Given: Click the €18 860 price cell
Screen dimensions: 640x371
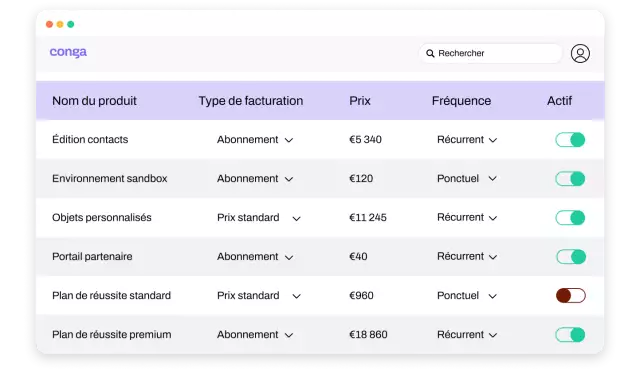Looking at the screenshot, I should point(368,335).
